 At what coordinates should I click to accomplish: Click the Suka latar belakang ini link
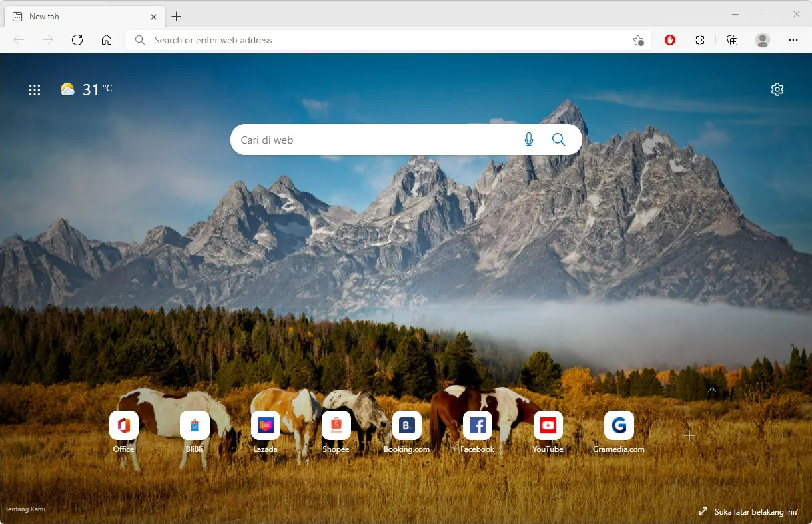(755, 511)
